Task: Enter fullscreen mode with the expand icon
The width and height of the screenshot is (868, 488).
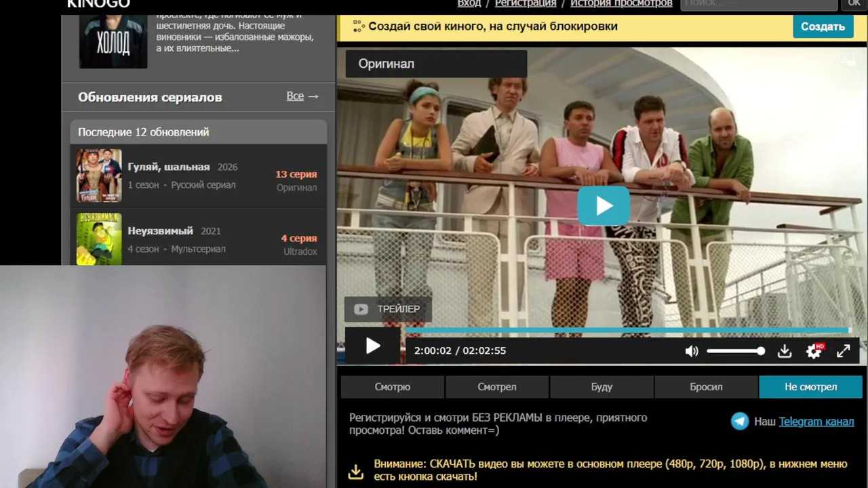Action: pyautogui.click(x=843, y=351)
